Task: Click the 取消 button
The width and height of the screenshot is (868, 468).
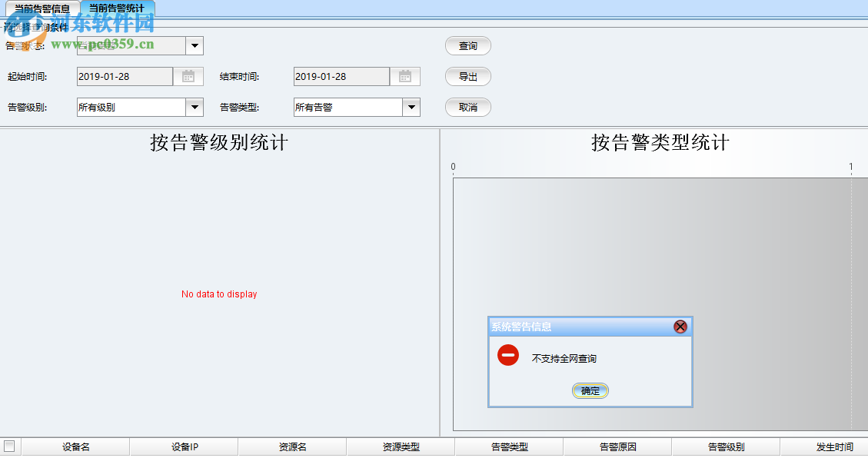Action: (x=467, y=108)
